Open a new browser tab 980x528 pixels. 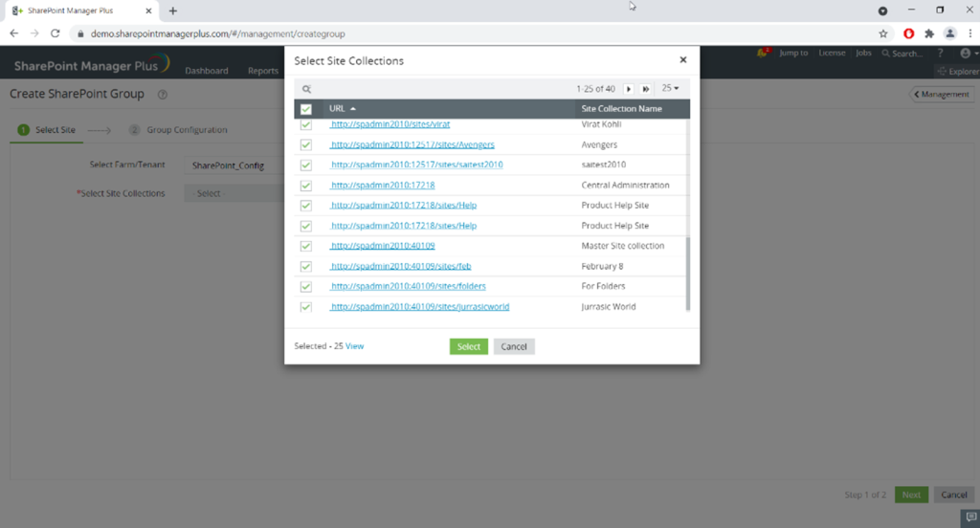click(173, 11)
